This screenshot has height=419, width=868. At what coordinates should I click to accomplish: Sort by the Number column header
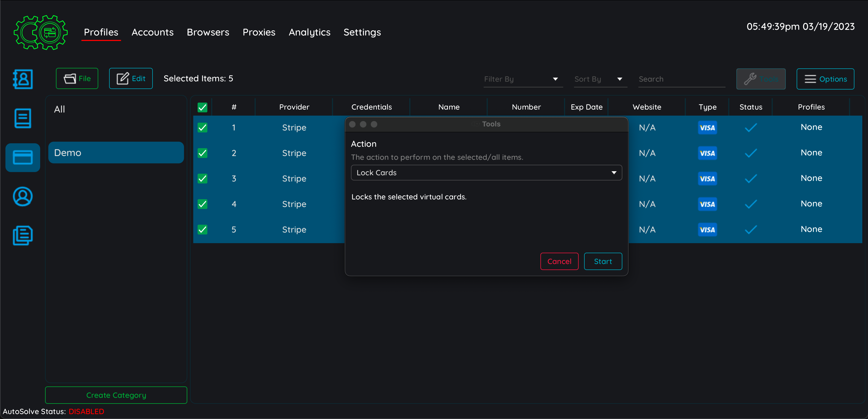click(x=526, y=107)
